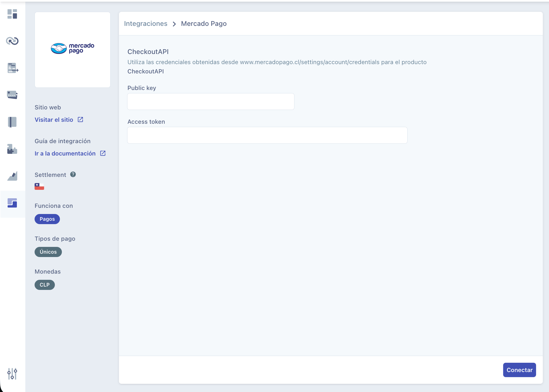Image resolution: width=549 pixels, height=392 pixels.
Task: Click the Mercado Pago logo card
Action: [x=73, y=50]
